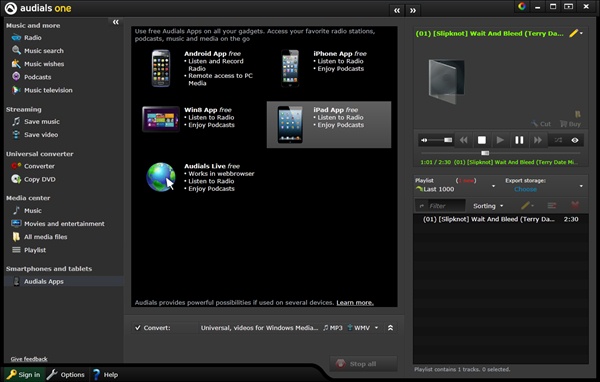Click the Give feedback link
The height and width of the screenshot is (382, 600).
point(29,359)
